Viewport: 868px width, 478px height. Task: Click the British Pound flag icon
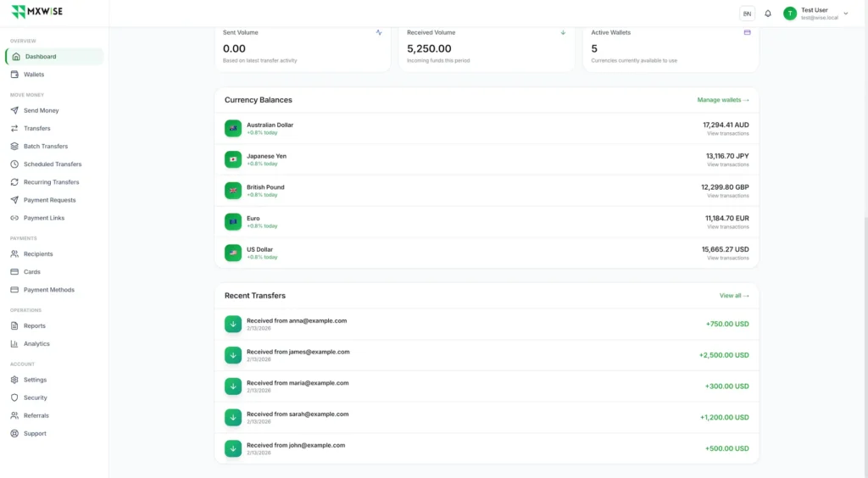click(233, 191)
